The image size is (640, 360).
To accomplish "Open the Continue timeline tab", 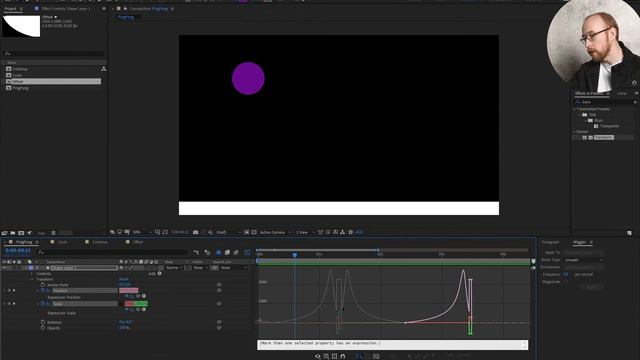I will 100,242.
